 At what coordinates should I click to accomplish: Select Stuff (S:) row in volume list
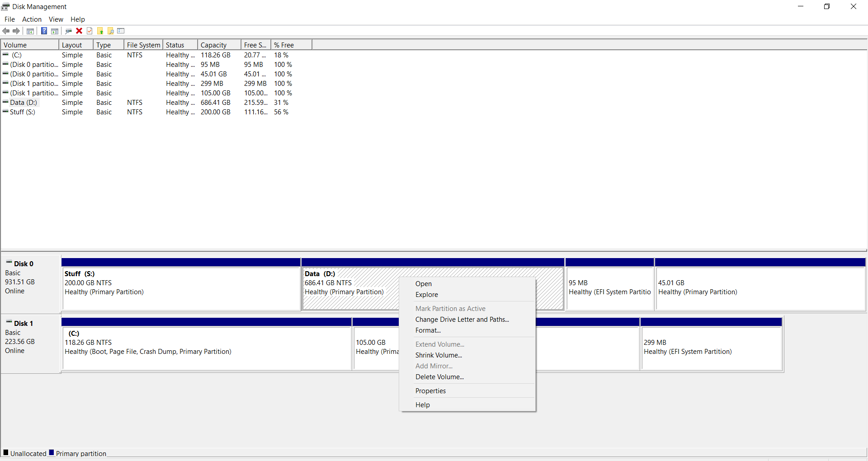click(23, 112)
